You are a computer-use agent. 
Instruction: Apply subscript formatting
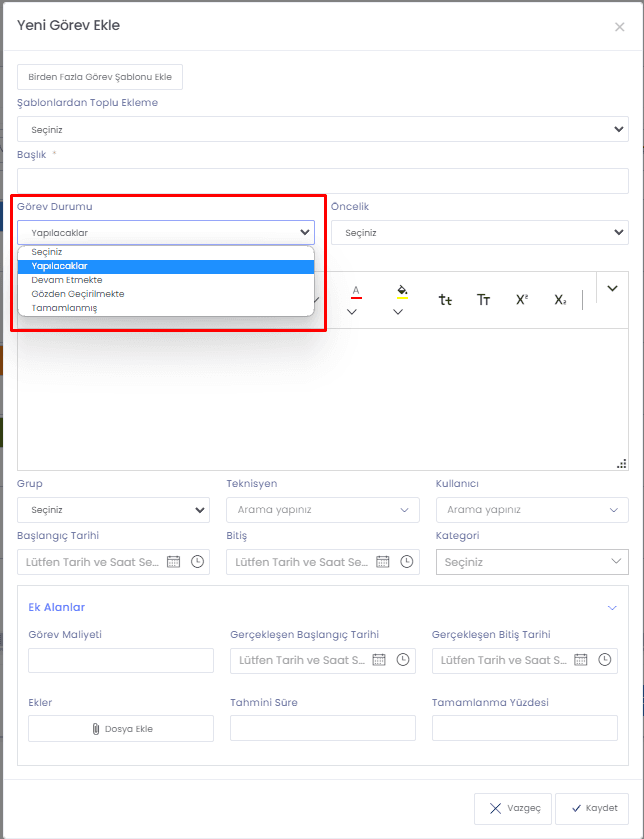560,300
